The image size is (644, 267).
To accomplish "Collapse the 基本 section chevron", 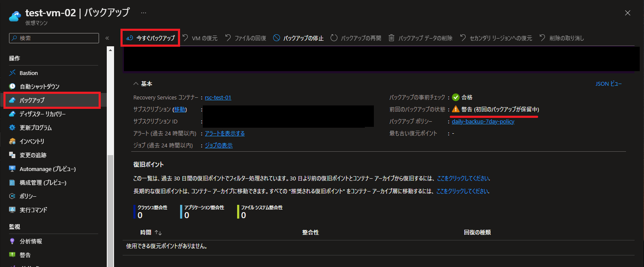I will [x=136, y=84].
